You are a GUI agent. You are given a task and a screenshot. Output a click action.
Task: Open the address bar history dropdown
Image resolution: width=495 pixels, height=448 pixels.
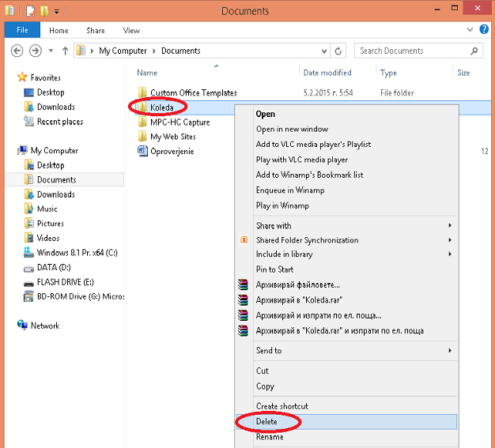coord(323,51)
